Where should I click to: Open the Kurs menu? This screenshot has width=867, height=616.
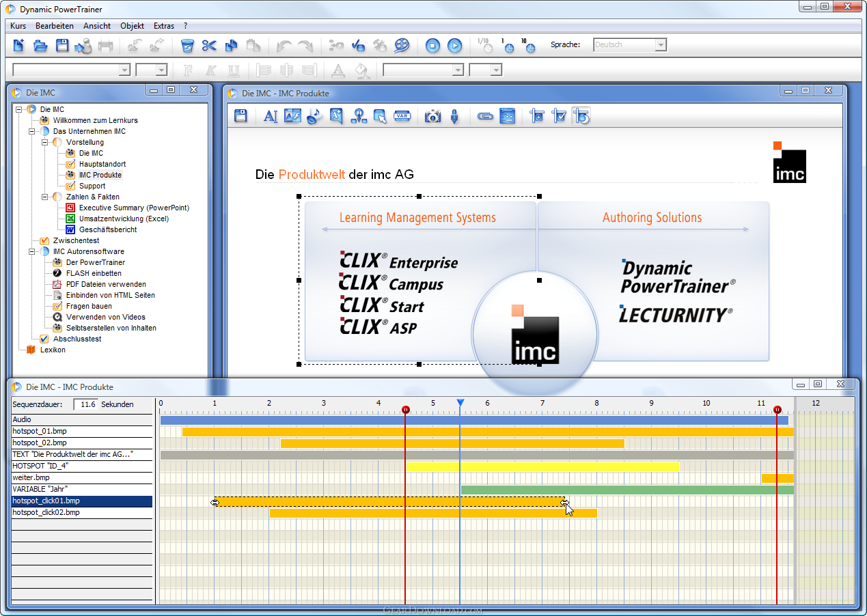click(18, 26)
